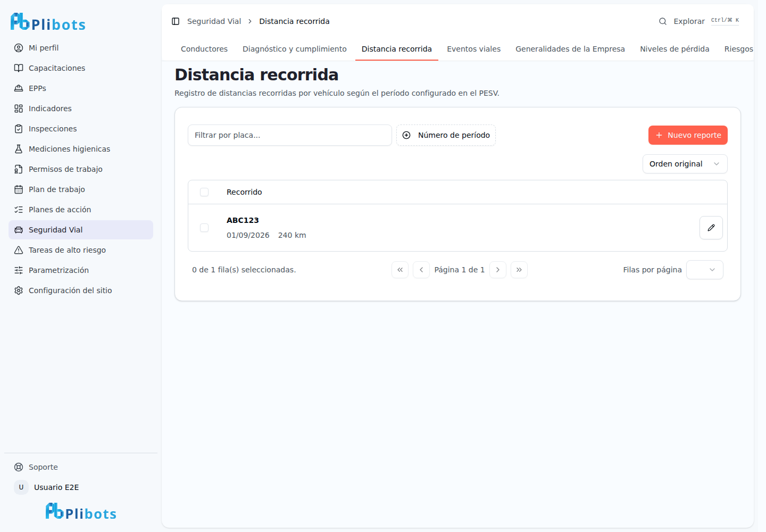
Task: Switch to the Eventos viales tab
Action: click(x=473, y=49)
